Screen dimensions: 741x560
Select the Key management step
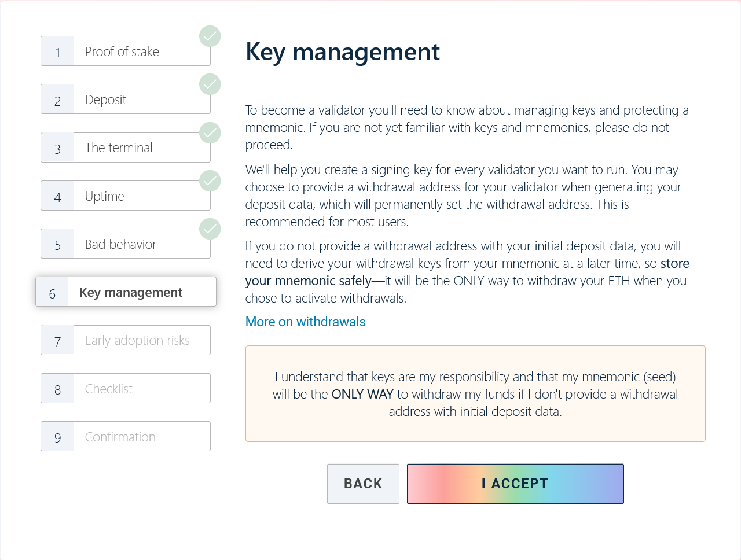pyautogui.click(x=126, y=292)
